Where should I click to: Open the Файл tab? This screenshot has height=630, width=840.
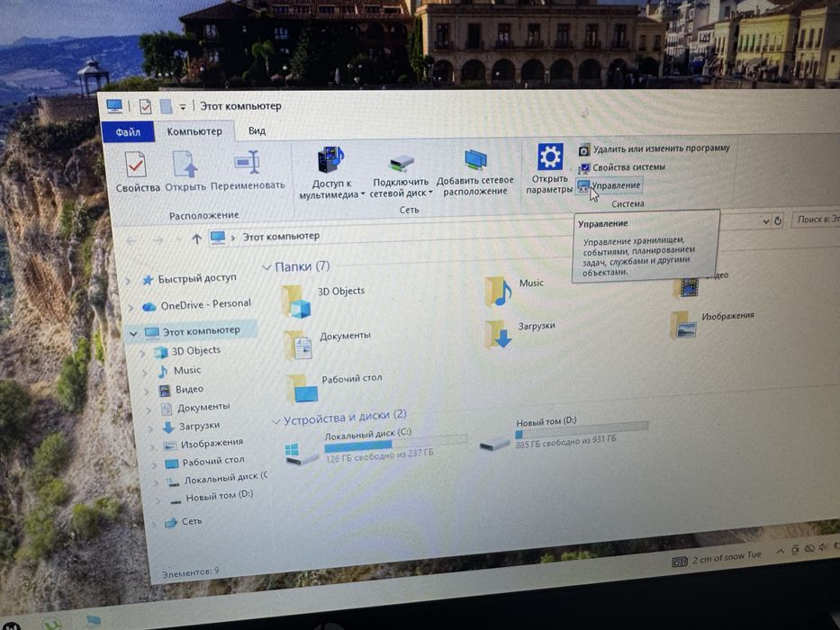128,131
